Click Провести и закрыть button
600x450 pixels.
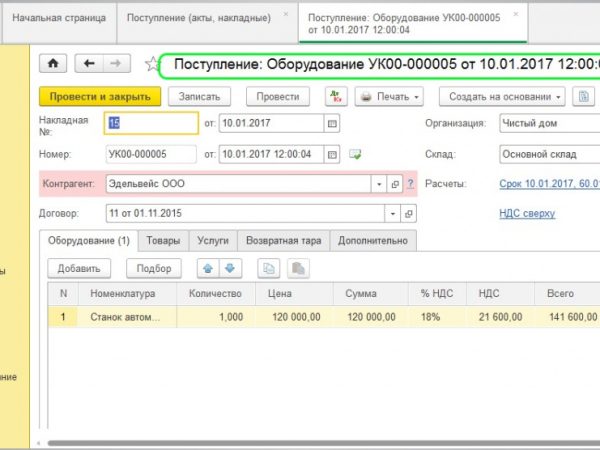click(100, 97)
